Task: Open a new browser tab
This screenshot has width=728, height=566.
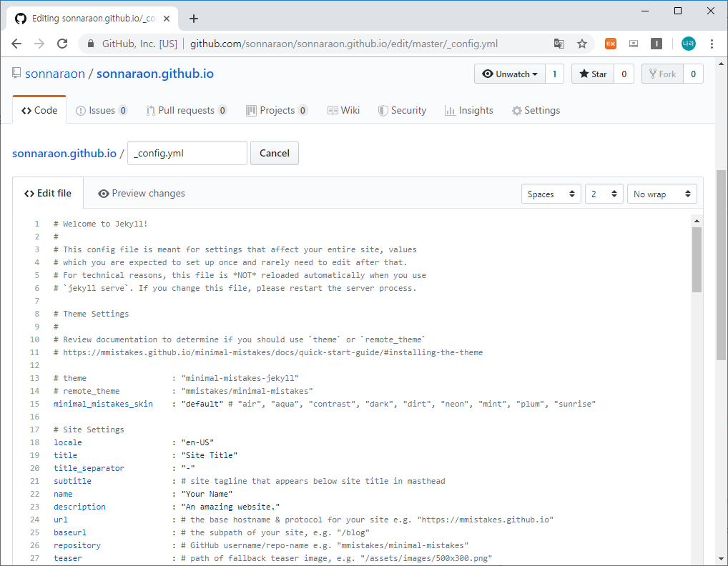Action: pyautogui.click(x=194, y=19)
